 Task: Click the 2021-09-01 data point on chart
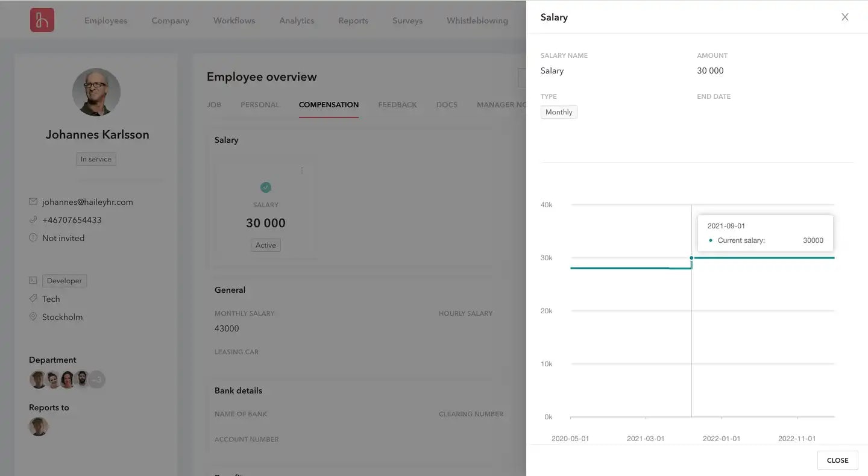[691, 258]
